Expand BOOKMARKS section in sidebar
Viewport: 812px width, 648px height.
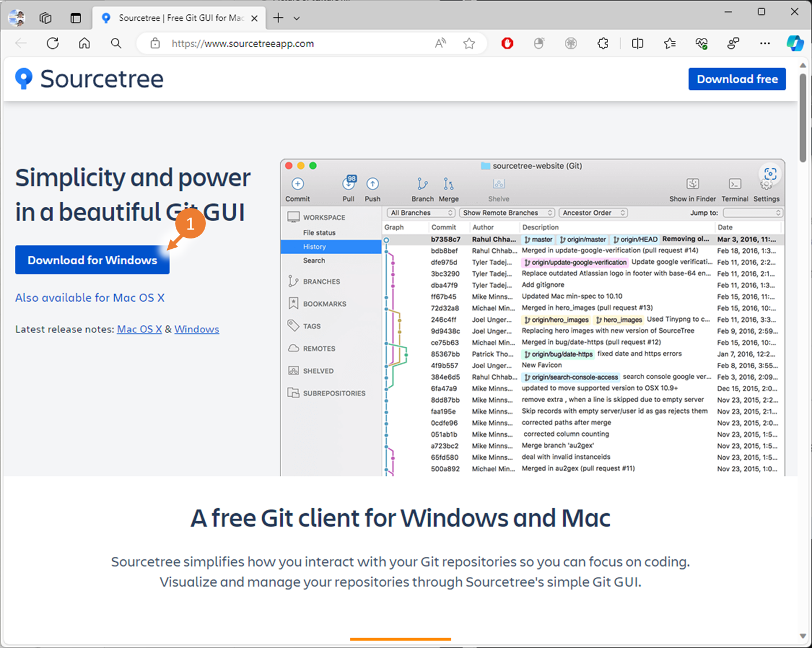coord(317,304)
